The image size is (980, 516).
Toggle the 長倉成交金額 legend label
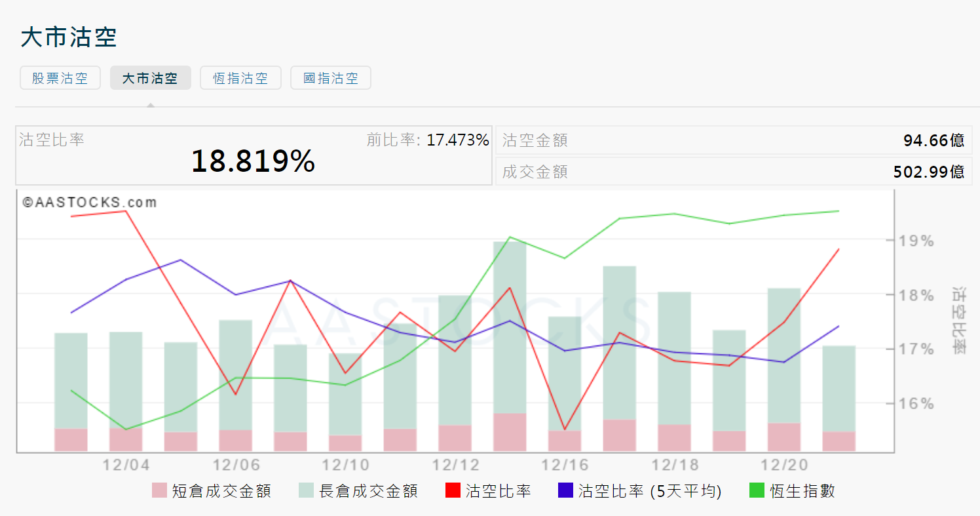(x=368, y=490)
